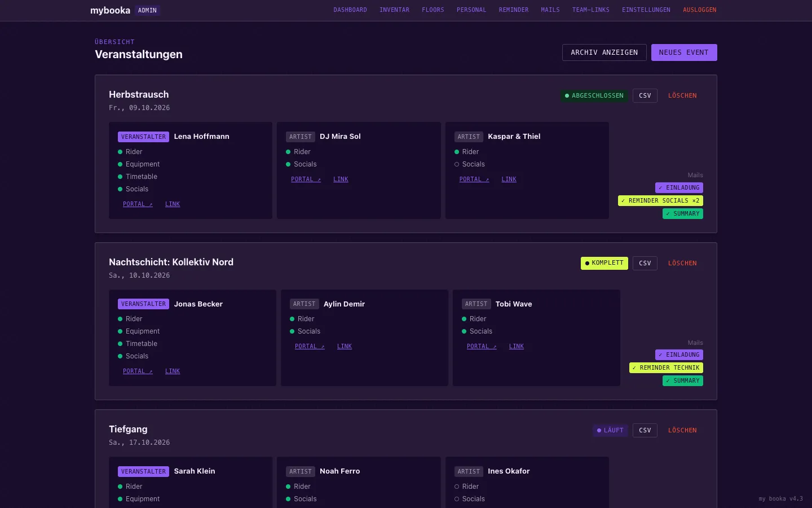Click the Einladung mail badge for Herbstrausch

[679, 188]
